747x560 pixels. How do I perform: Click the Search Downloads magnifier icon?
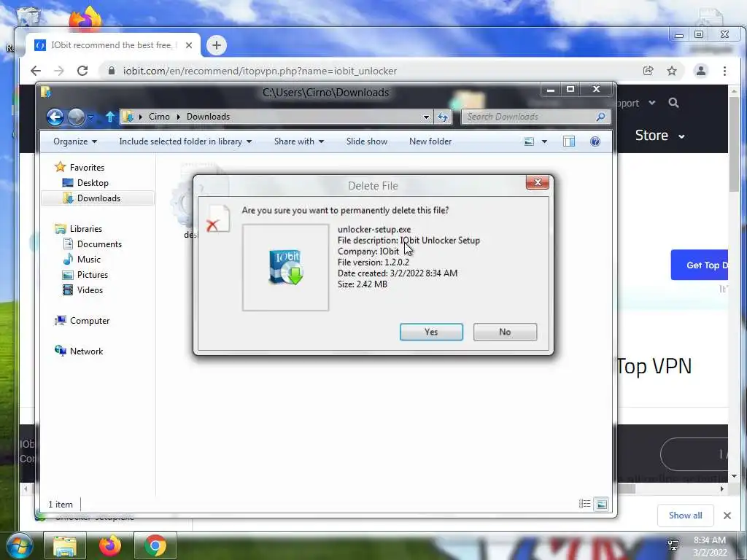[x=601, y=117]
